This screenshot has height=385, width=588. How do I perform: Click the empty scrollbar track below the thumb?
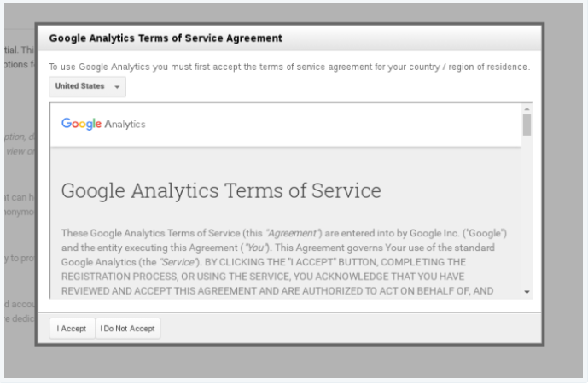pyautogui.click(x=527, y=213)
